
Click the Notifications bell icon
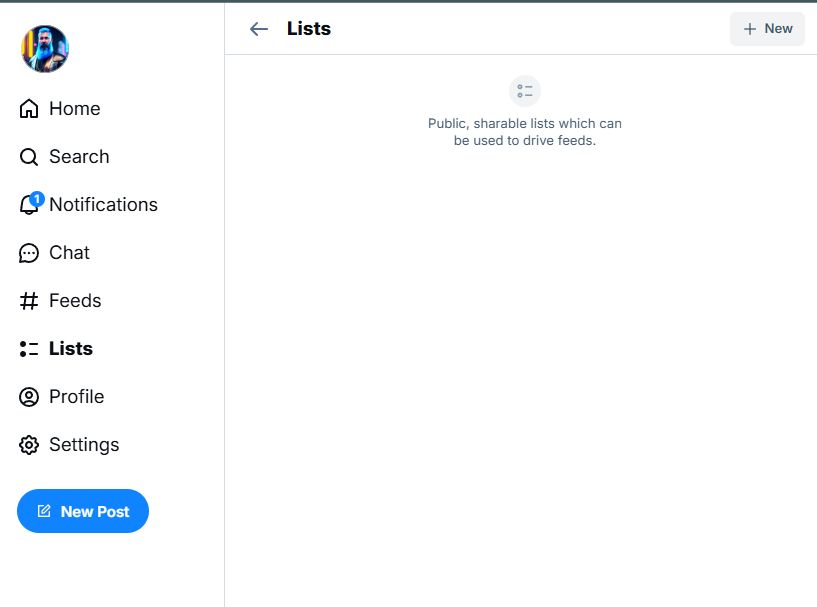point(28,206)
